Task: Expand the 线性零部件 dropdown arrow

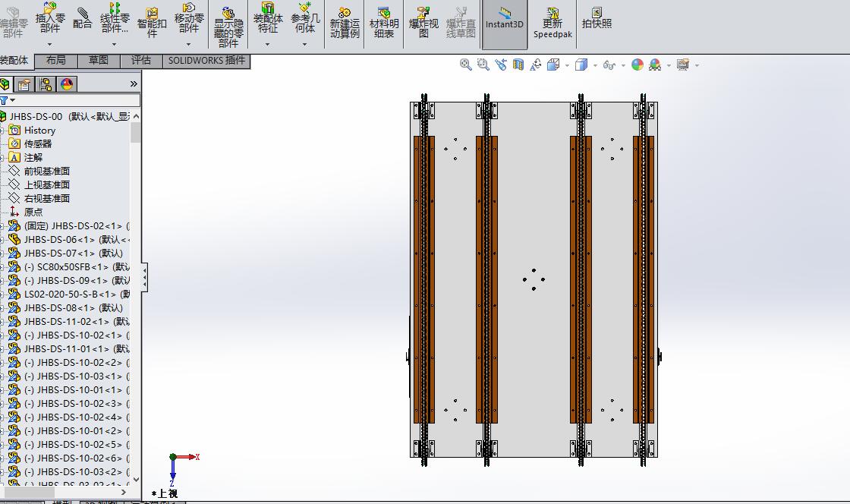Action: (115, 45)
